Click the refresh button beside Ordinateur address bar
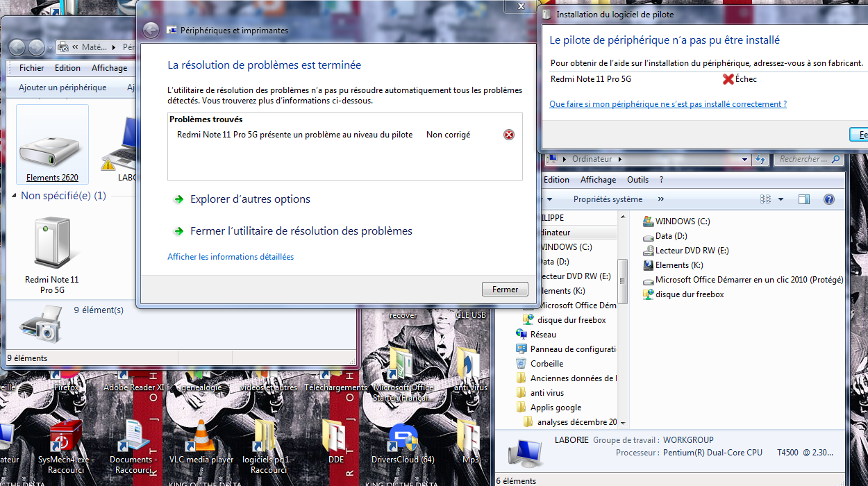Screen dimensions: 868x486 point(760,159)
